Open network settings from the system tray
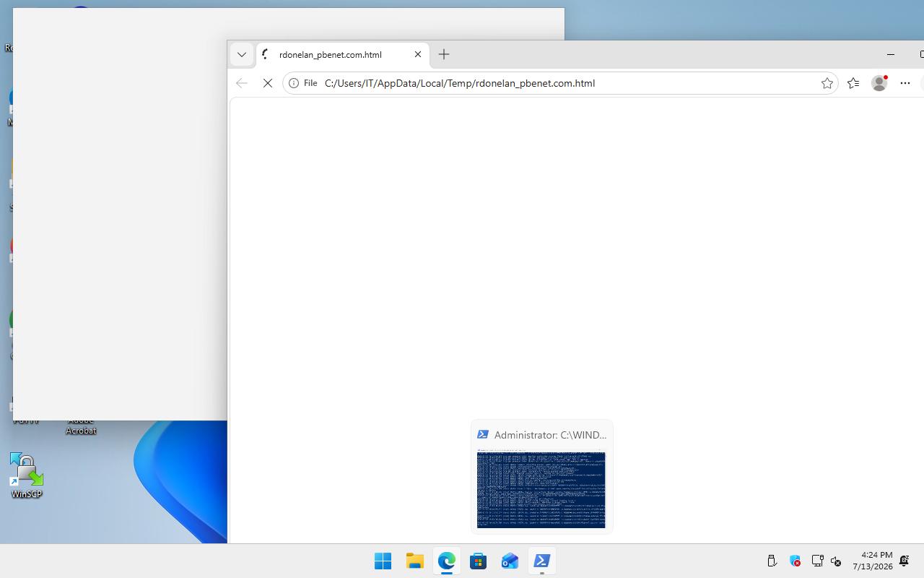The height and width of the screenshot is (578, 924). [x=817, y=561]
